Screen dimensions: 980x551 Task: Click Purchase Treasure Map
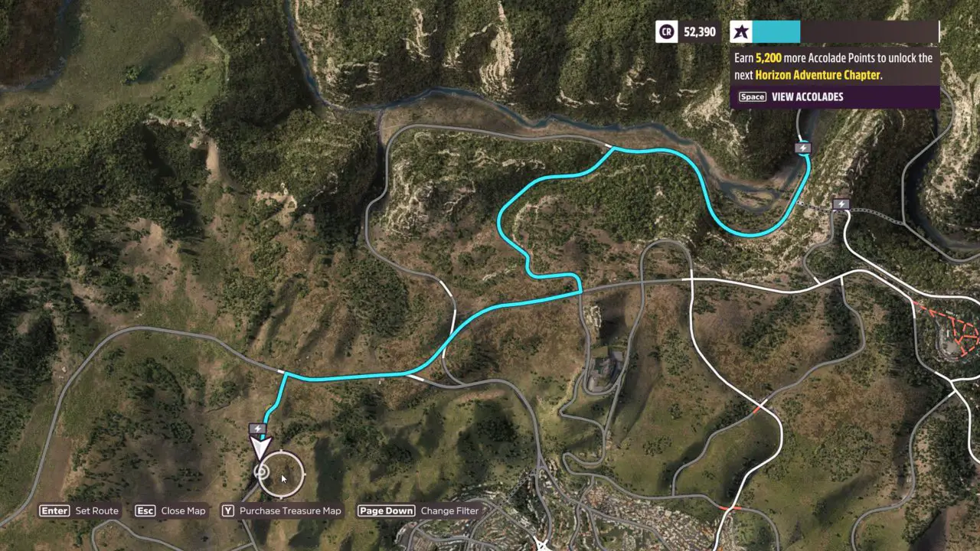281,510
